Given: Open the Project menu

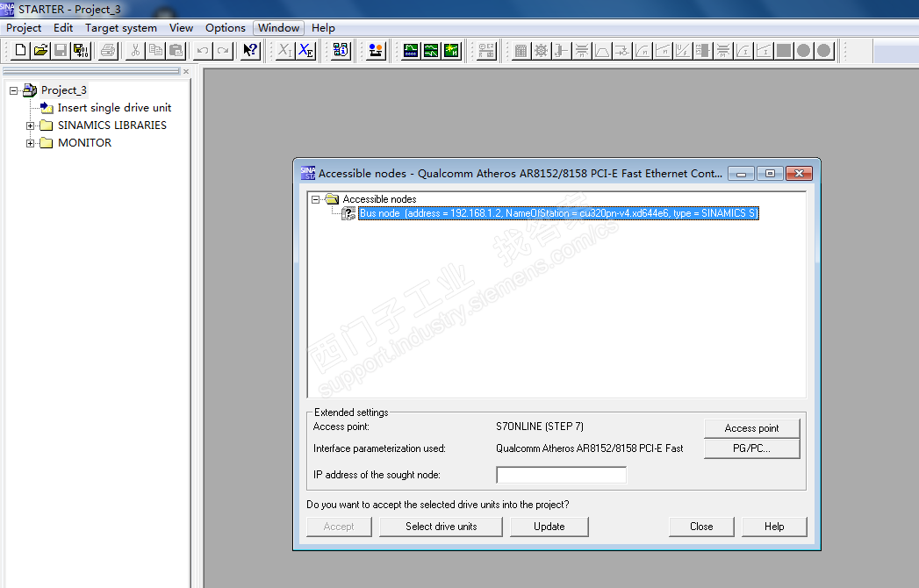Looking at the screenshot, I should [24, 27].
